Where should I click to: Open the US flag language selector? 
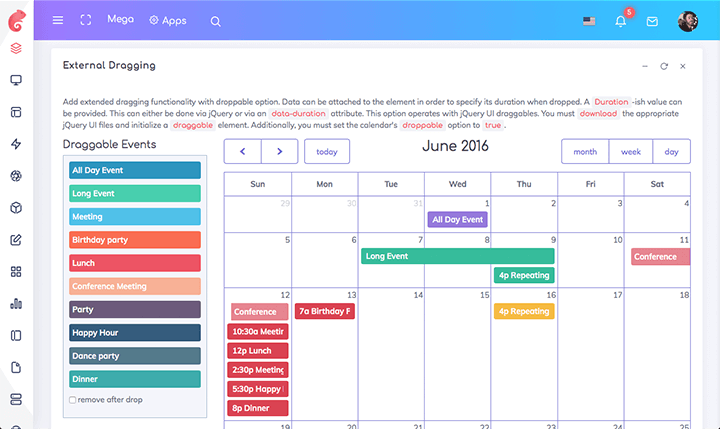pyautogui.click(x=589, y=21)
